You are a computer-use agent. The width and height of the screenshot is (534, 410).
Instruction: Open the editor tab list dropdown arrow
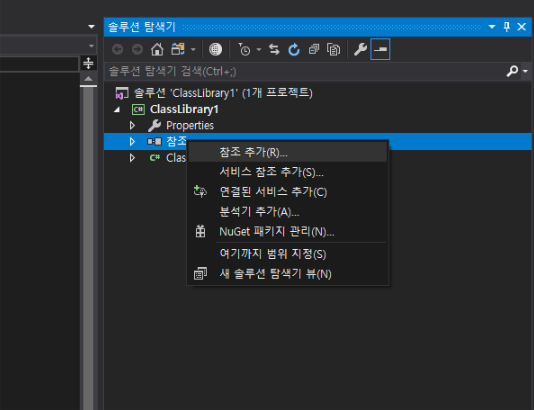point(91,27)
